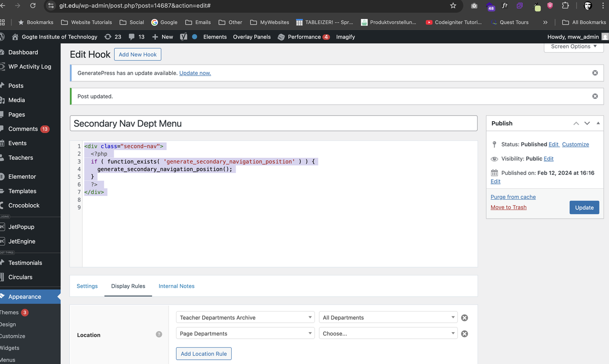609x364 pixels.
Task: Click Add New Hook
Action: 138,54
